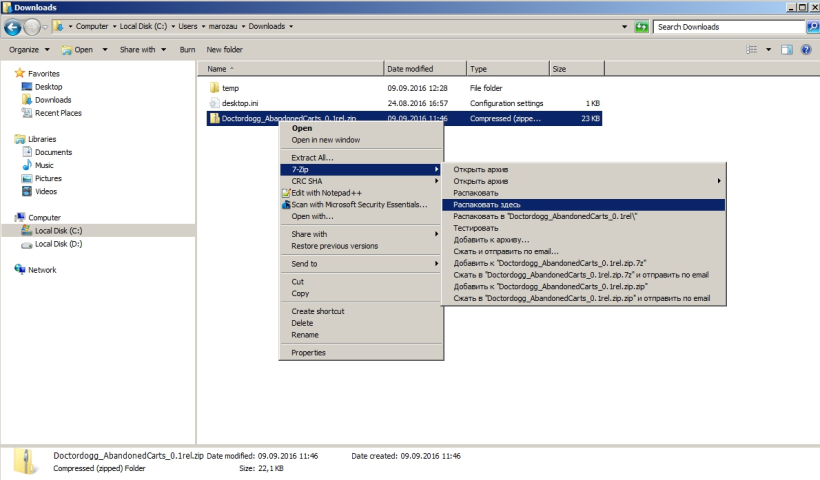Sort files by the Date modified column

pyautogui.click(x=410, y=69)
